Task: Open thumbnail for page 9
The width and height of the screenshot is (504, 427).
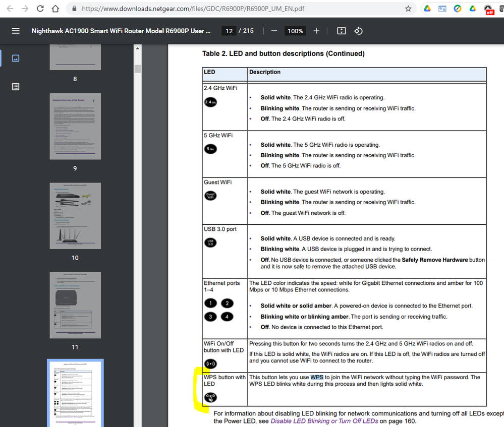Action: pos(75,126)
